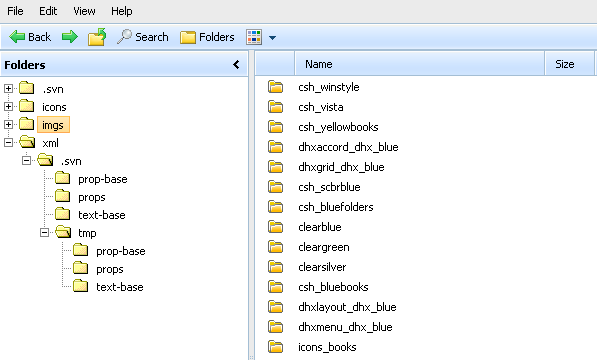Open the Edit menu
The width and height of the screenshot is (597, 360).
[x=48, y=11]
